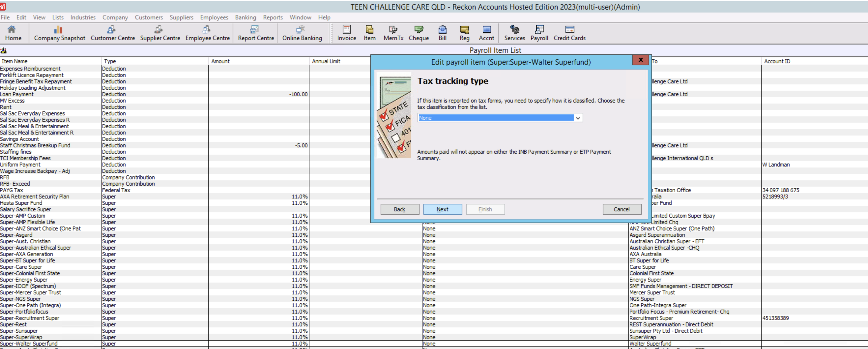Screen dimensions: 868x349
Task: Open the Home toolbar icon
Action: point(13,33)
